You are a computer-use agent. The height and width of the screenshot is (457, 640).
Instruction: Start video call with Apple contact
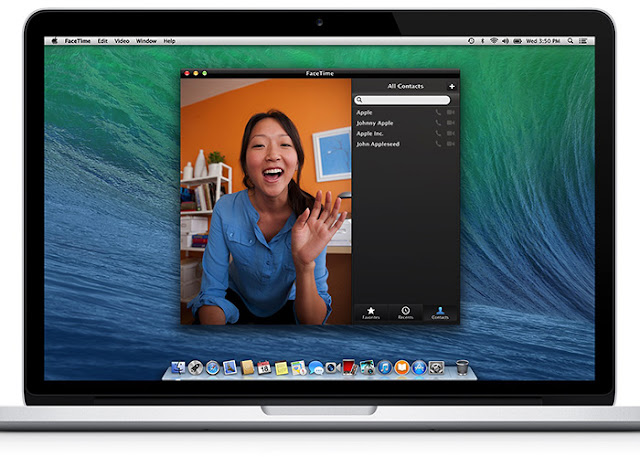(x=451, y=112)
